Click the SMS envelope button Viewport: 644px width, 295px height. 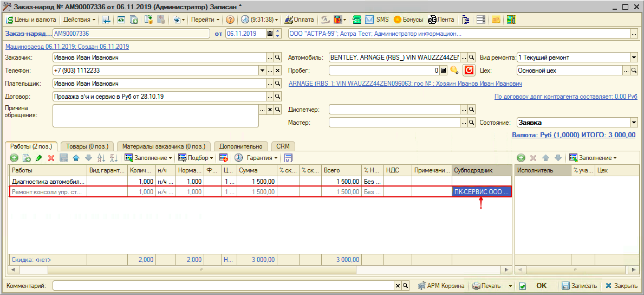point(377,20)
